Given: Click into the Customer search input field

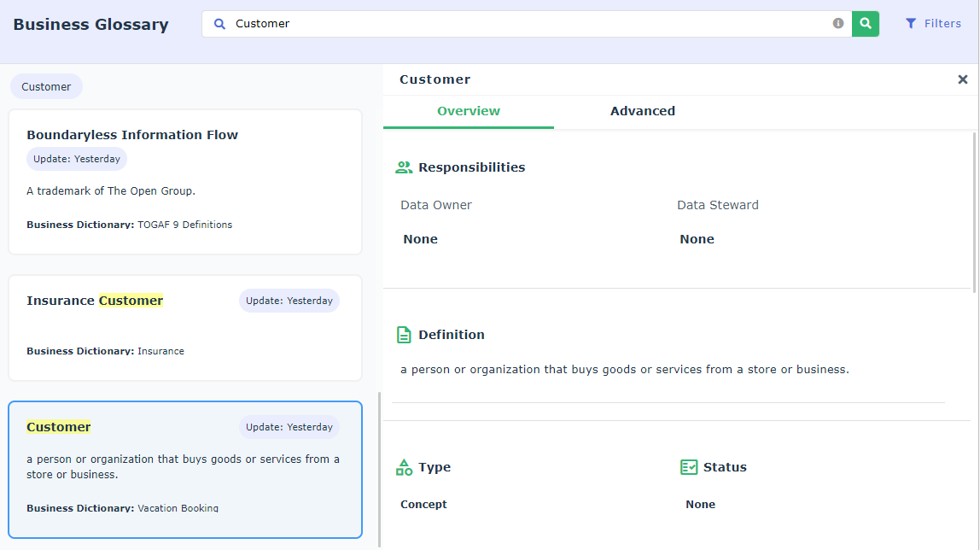Looking at the screenshot, I should (x=529, y=24).
